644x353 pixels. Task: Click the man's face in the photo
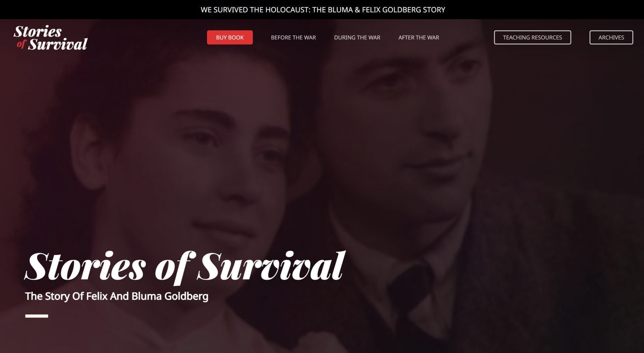(x=413, y=128)
